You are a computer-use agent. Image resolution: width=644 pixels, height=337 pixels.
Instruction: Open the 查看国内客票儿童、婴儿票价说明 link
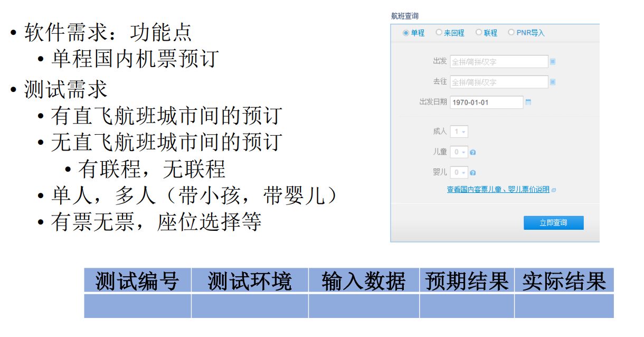tap(498, 190)
